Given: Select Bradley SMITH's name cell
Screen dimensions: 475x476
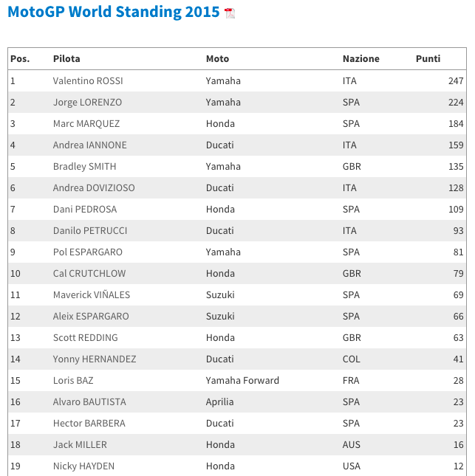Looking at the screenshot, I should coord(84,167).
